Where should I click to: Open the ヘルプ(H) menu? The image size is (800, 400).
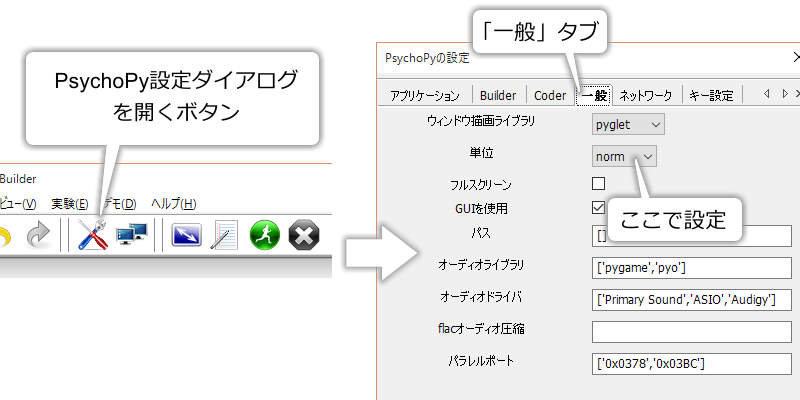pyautogui.click(x=173, y=204)
